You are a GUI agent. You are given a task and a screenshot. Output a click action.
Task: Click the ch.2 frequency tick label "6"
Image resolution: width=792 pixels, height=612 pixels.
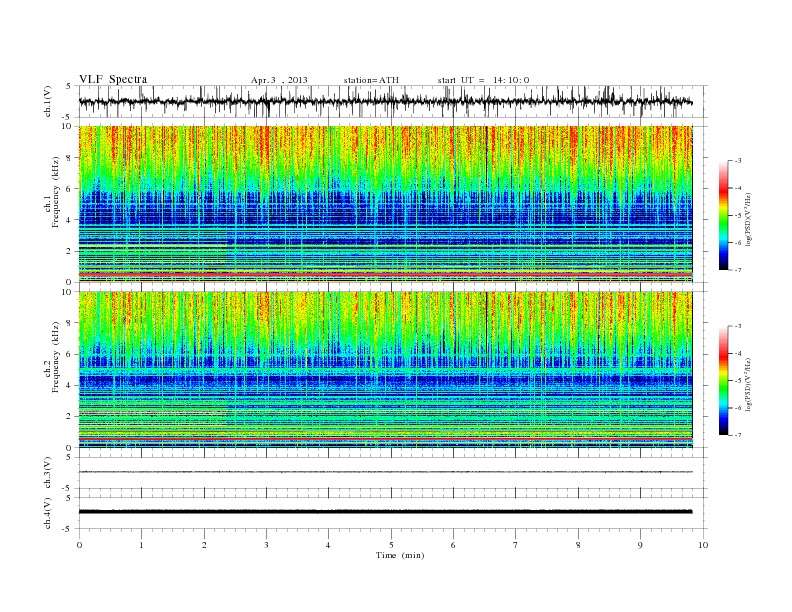tap(70, 354)
